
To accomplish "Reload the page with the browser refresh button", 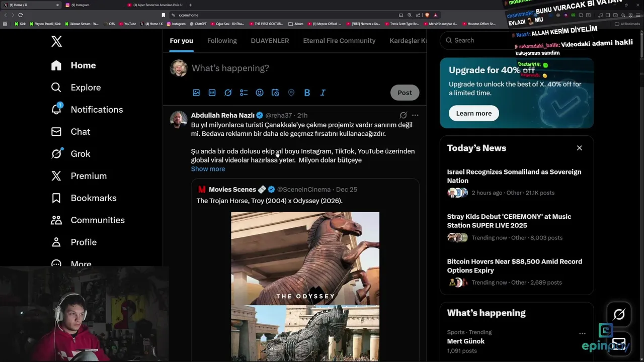I will click(21, 15).
